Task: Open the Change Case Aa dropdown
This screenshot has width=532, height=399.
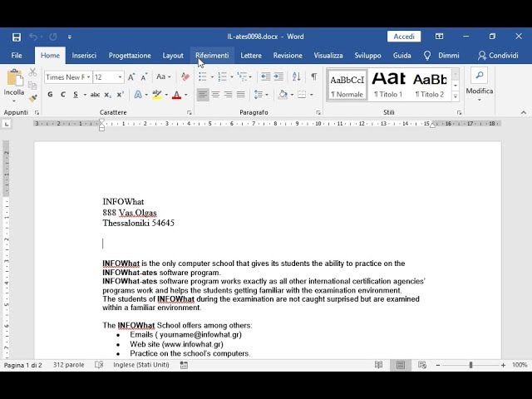Action: [163, 77]
